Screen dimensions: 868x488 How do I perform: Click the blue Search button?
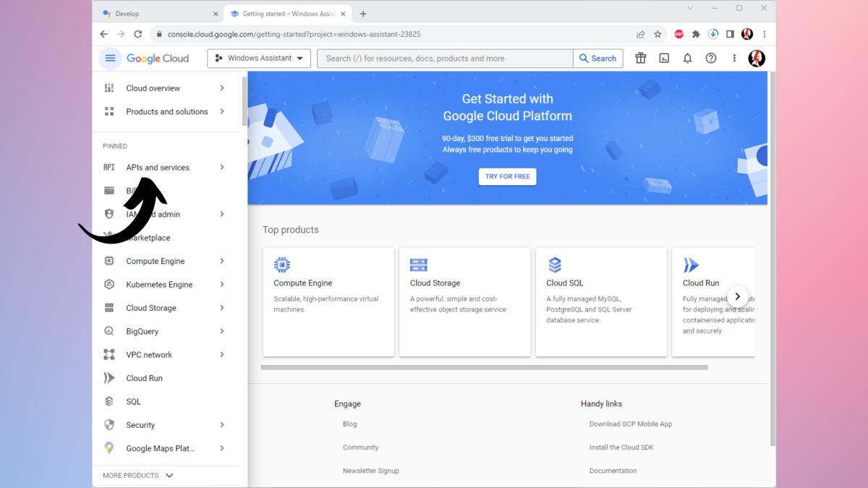pyautogui.click(x=598, y=59)
